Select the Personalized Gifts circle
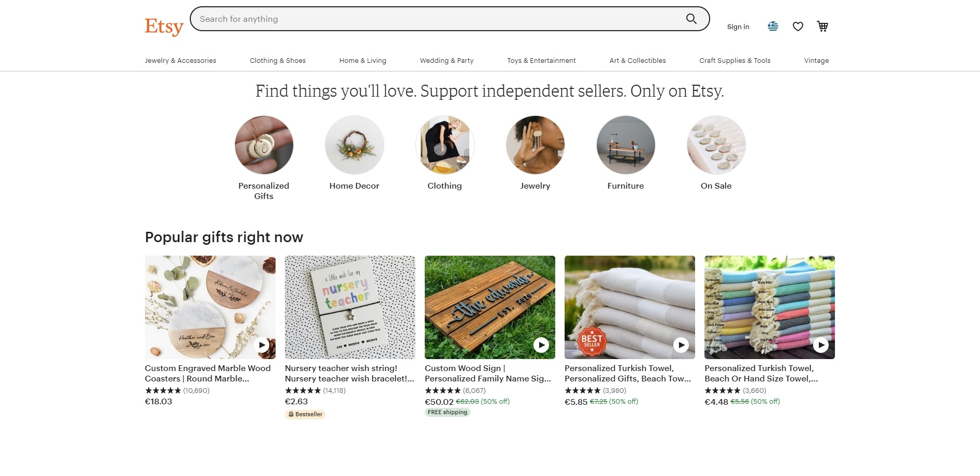Viewport: 980px width, 476px height. tap(264, 145)
